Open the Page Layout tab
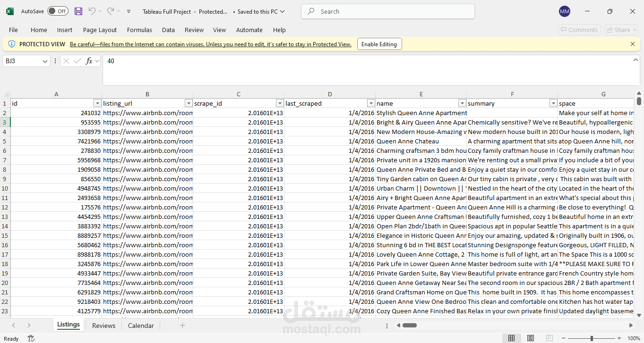Image resolution: width=644 pixels, height=343 pixels. [x=100, y=30]
